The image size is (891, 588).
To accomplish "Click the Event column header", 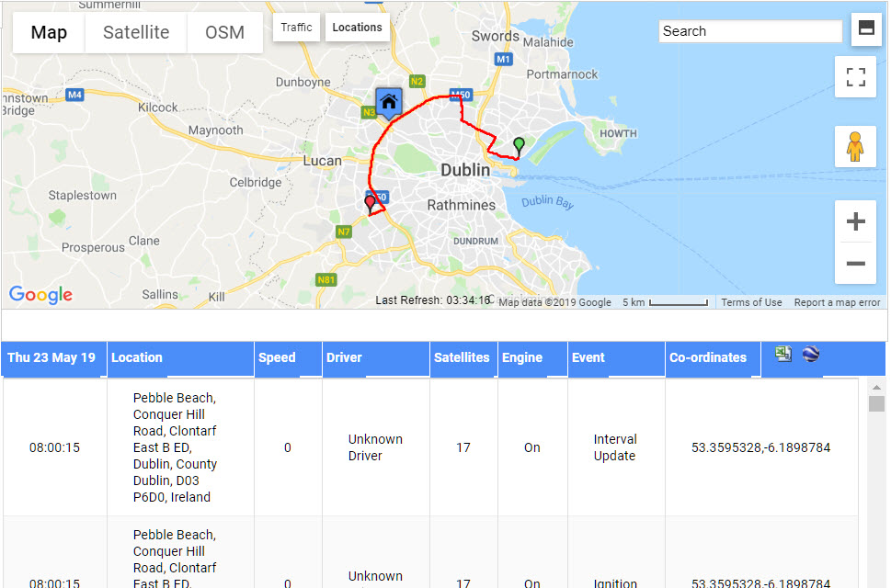I will coord(617,358).
